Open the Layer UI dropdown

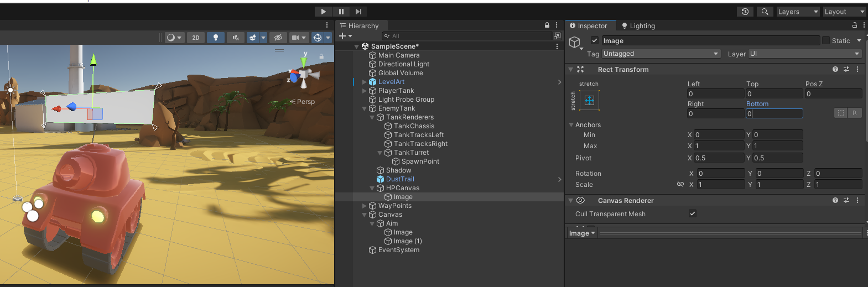(805, 54)
